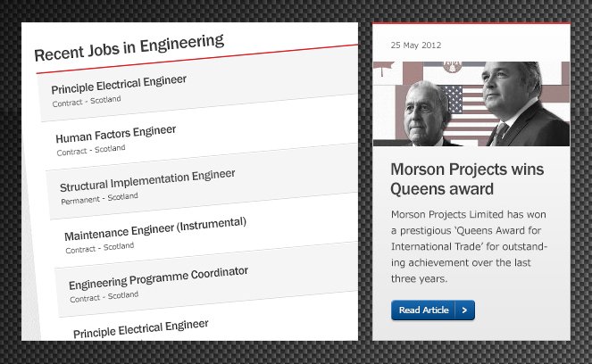Open the Engineering Programme Coordinator listing
Image resolution: width=592 pixels, height=364 pixels.
158,277
